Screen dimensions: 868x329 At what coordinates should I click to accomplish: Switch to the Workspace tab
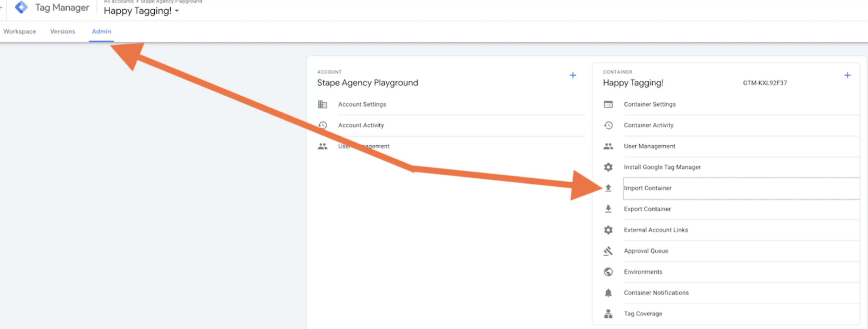tap(19, 31)
